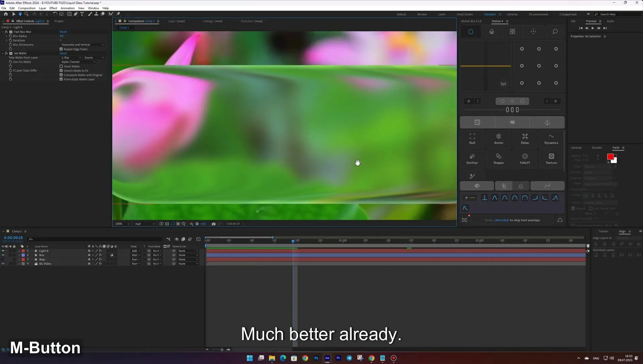Screen dimensions: 643x364
Task: Open Motion 4 Emitter tool
Action: [472, 159]
